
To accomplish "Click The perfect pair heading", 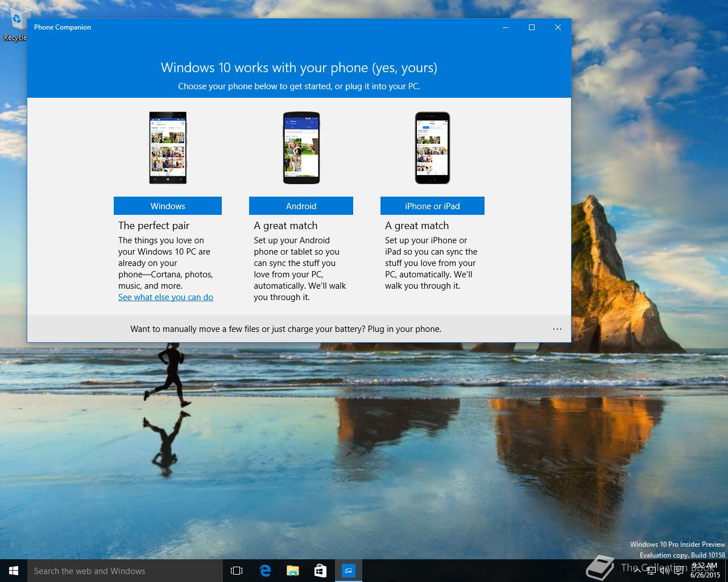I will [154, 226].
